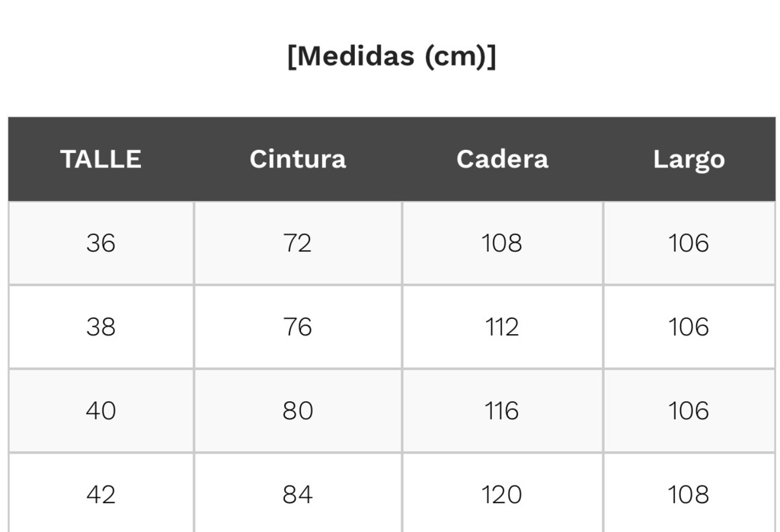The width and height of the screenshot is (780, 532).
Task: Click largo value 106 in talle 40 row
Action: (689, 411)
